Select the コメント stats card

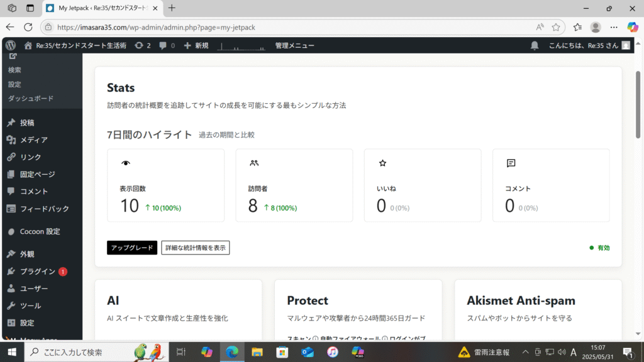click(x=551, y=185)
